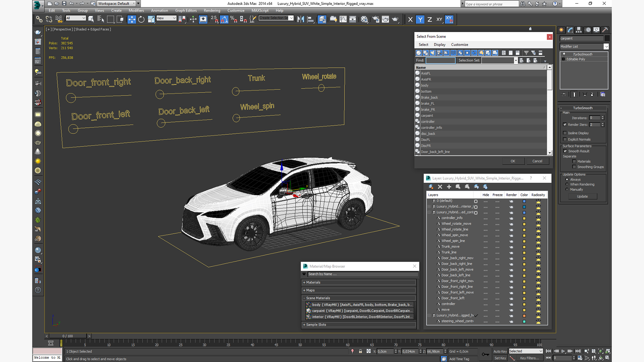Toggle the Angle Snap icon
644x362 pixels.
[x=224, y=19]
